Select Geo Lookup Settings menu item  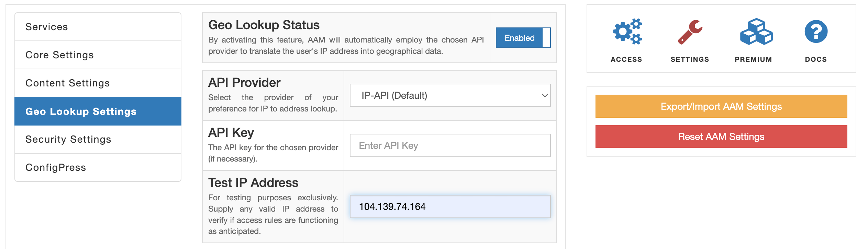click(98, 111)
